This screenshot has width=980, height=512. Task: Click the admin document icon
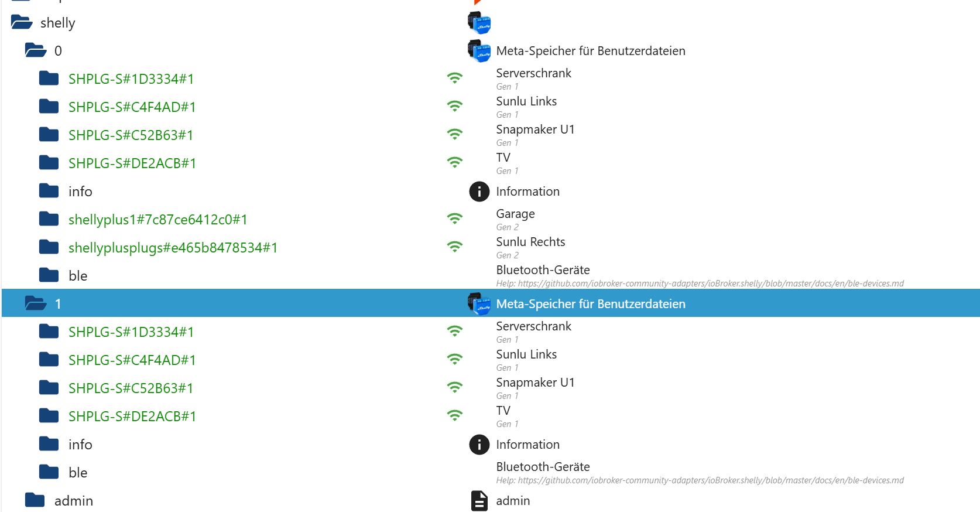click(479, 501)
